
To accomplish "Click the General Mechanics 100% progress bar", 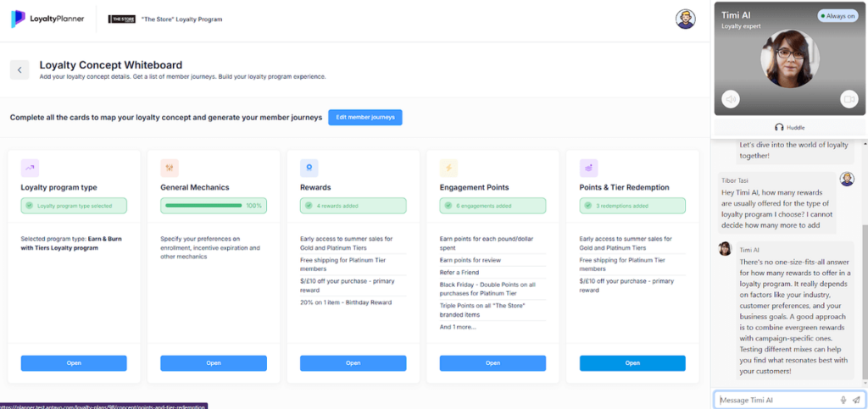I will pyautogui.click(x=214, y=206).
